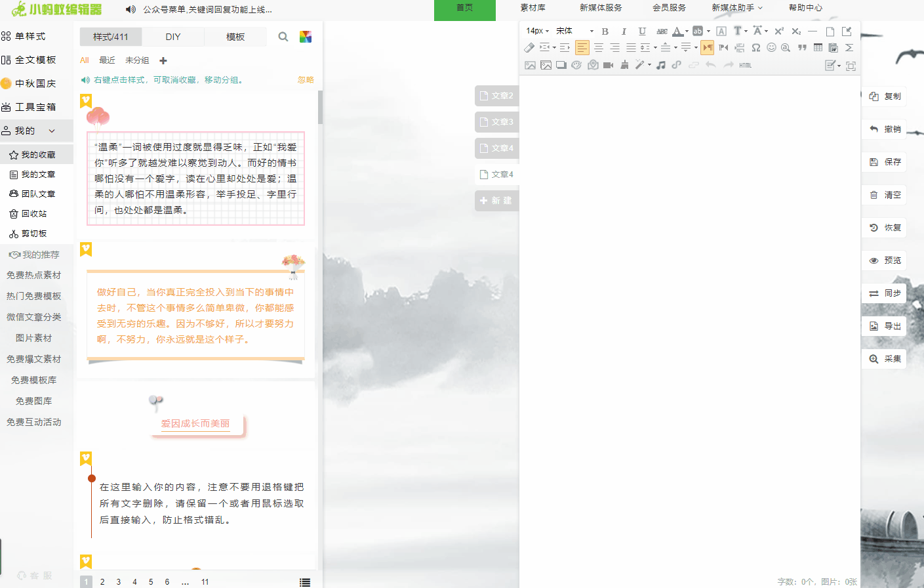Screen dimensions: 924x588
Task: Clear formatting with the eraser icon
Action: pyautogui.click(x=529, y=47)
